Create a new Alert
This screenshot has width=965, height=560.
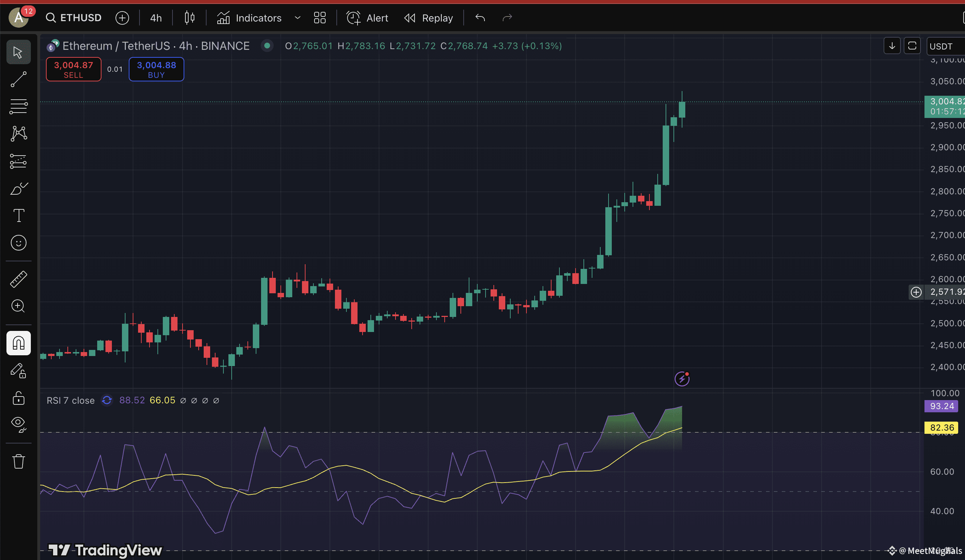point(367,18)
